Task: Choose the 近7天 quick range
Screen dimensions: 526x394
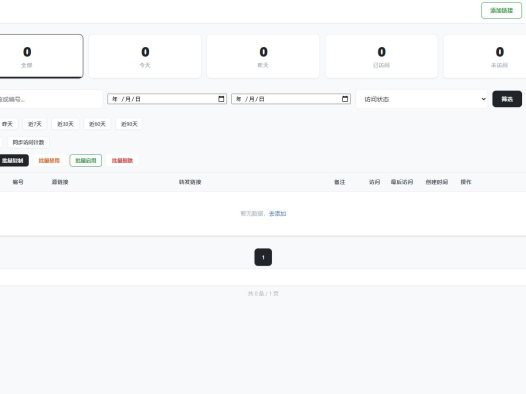Action: click(x=35, y=124)
